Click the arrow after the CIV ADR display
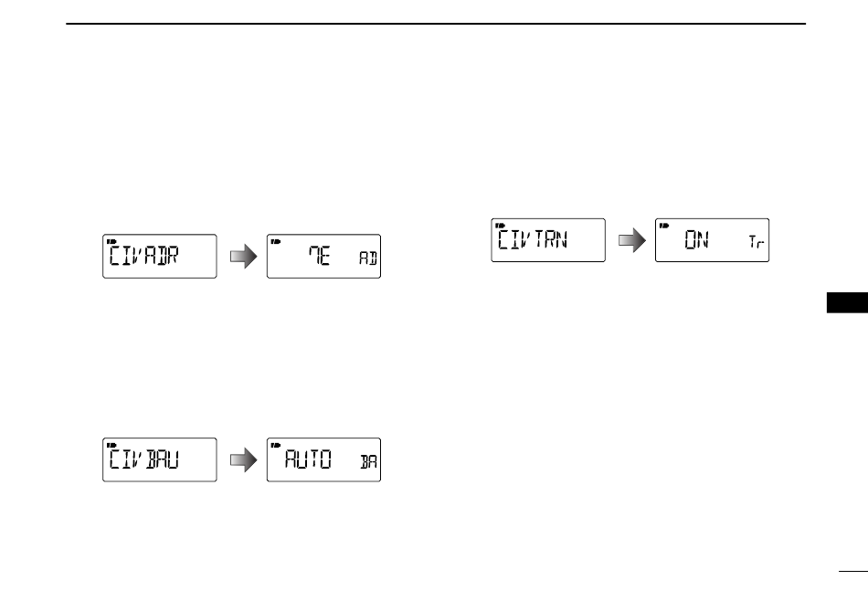 [x=244, y=256]
